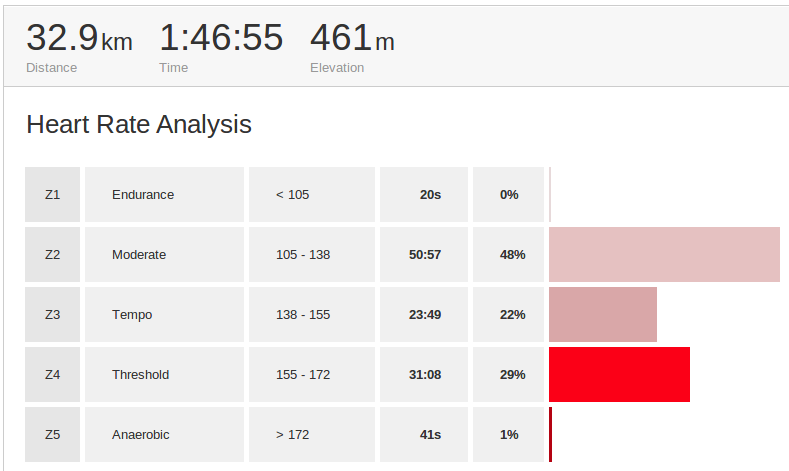The height and width of the screenshot is (471, 789).
Task: Click the Tempo zone name cell
Action: 132,315
